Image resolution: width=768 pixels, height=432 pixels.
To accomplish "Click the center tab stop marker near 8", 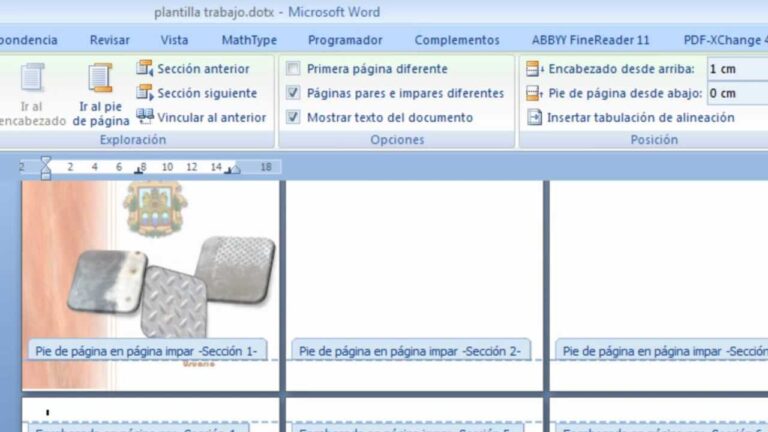I will (x=139, y=170).
